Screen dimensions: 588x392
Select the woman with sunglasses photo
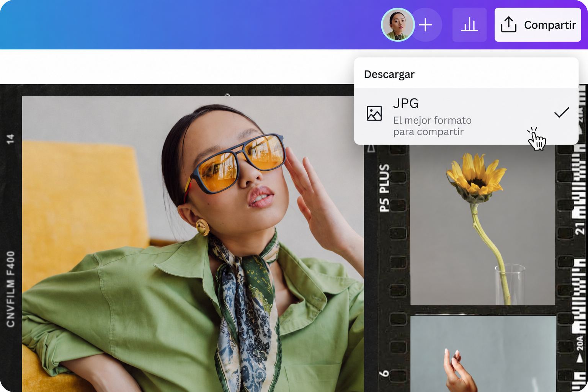pos(193,244)
